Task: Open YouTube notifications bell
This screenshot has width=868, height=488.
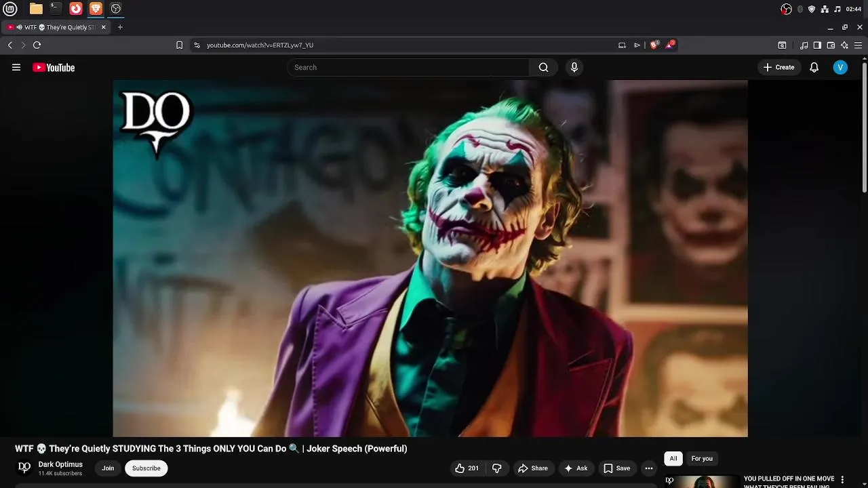Action: 814,67
